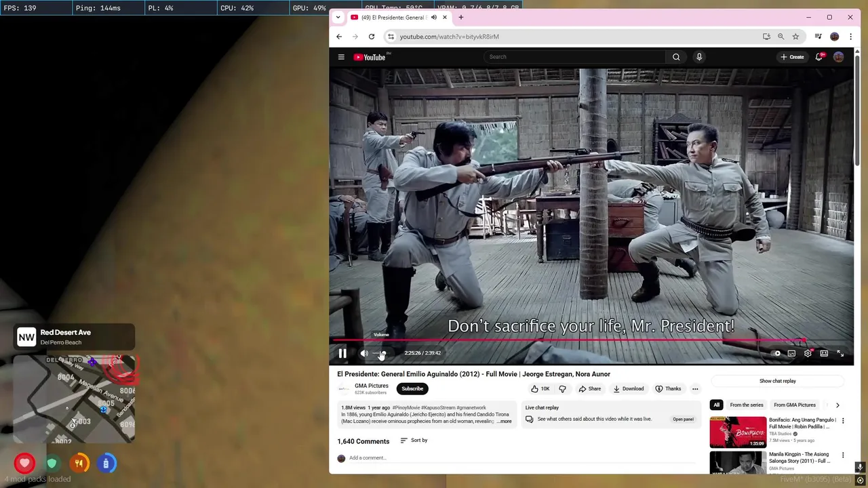The image size is (868, 488).
Task: Toggle subtitles/closed captions button
Action: [x=791, y=353]
